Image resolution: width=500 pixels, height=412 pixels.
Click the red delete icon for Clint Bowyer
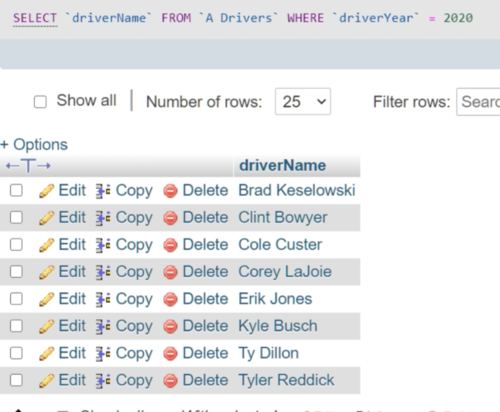coord(170,218)
